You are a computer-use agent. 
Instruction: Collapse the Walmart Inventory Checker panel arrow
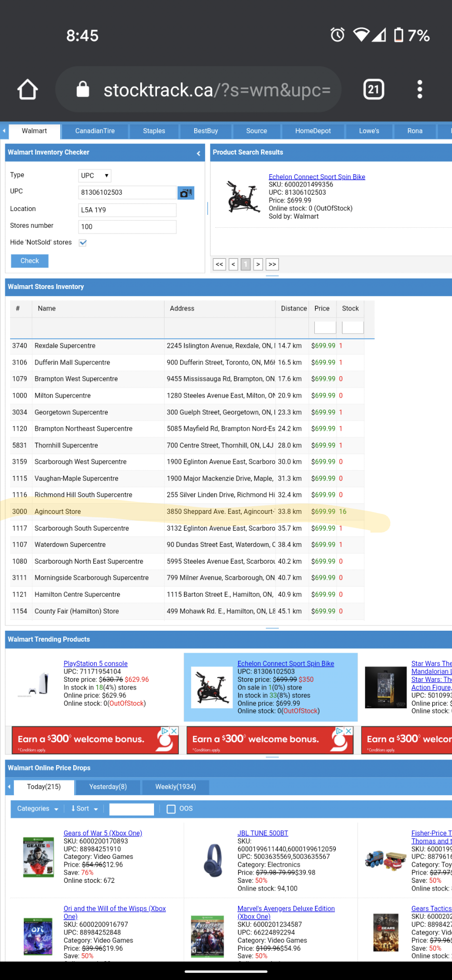(198, 153)
